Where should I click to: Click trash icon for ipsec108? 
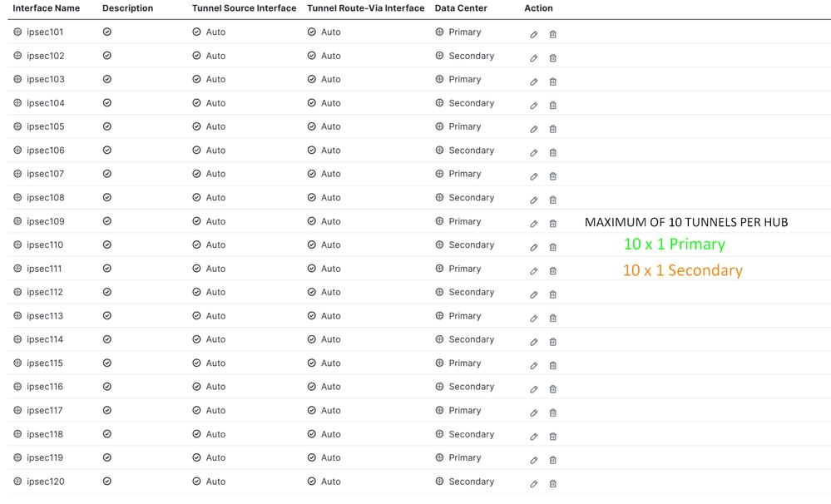pyautogui.click(x=553, y=200)
